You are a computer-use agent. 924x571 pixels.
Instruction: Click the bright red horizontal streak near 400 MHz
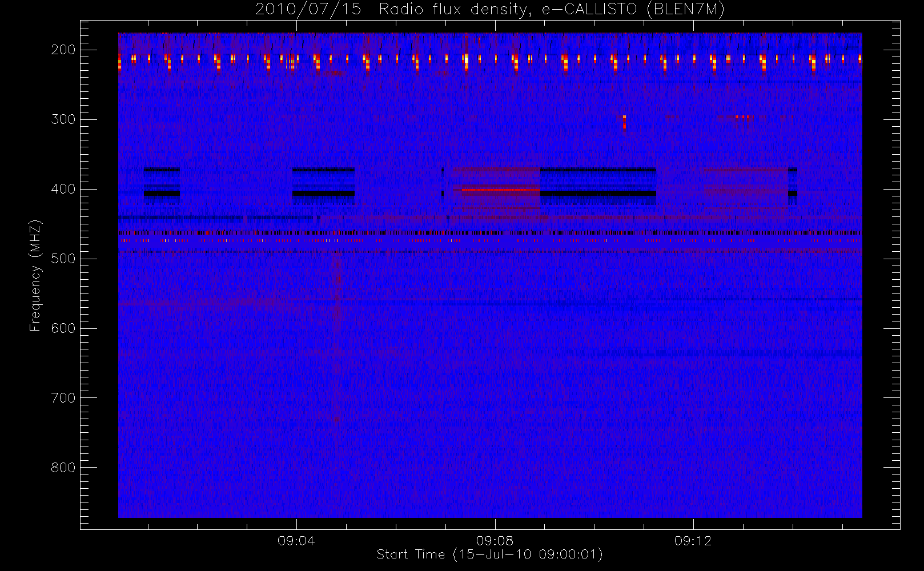(501, 190)
